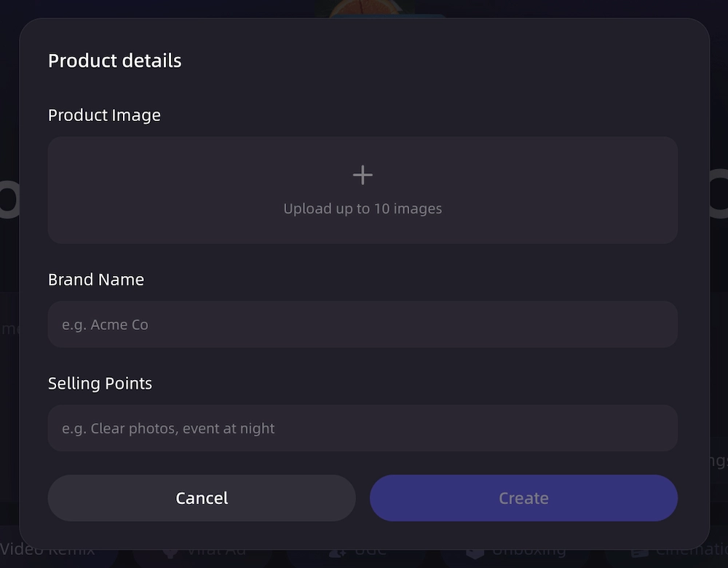Viewport: 728px width, 568px height.
Task: Focus the Selling Points input field
Action: tap(363, 427)
